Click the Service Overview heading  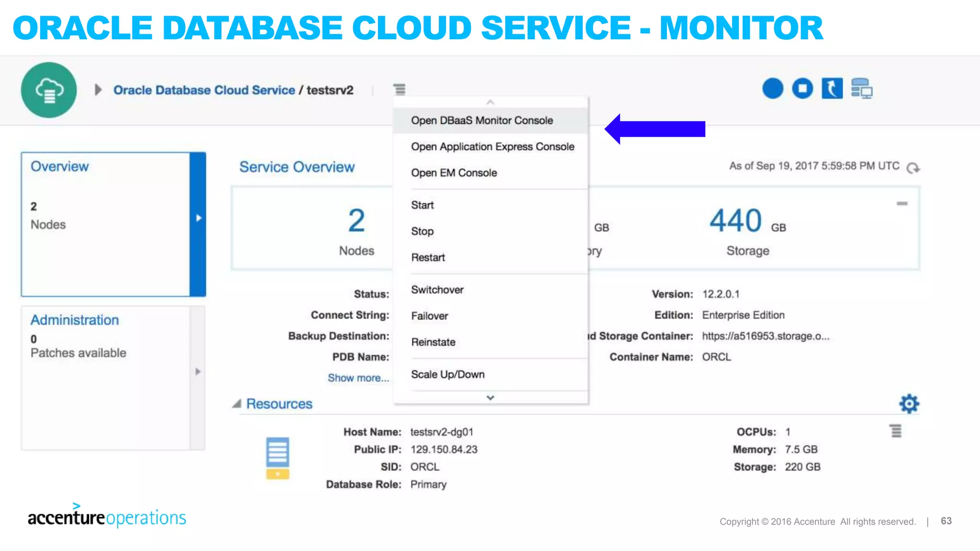click(x=297, y=167)
